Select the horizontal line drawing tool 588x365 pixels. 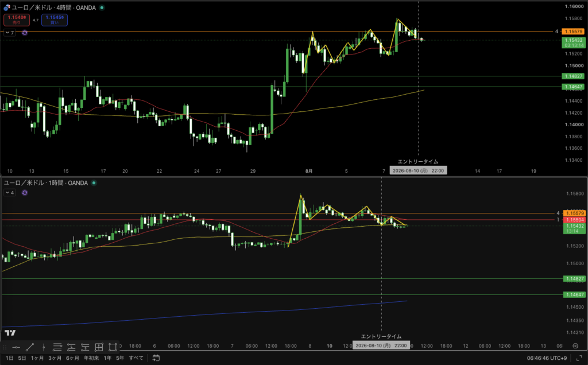16,347
